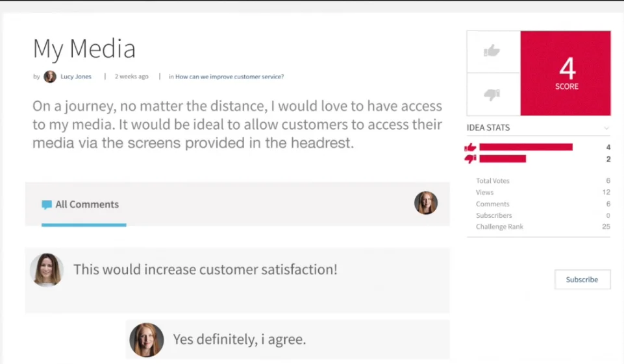
Task: Open the Lucy Jones author name link
Action: (76, 77)
